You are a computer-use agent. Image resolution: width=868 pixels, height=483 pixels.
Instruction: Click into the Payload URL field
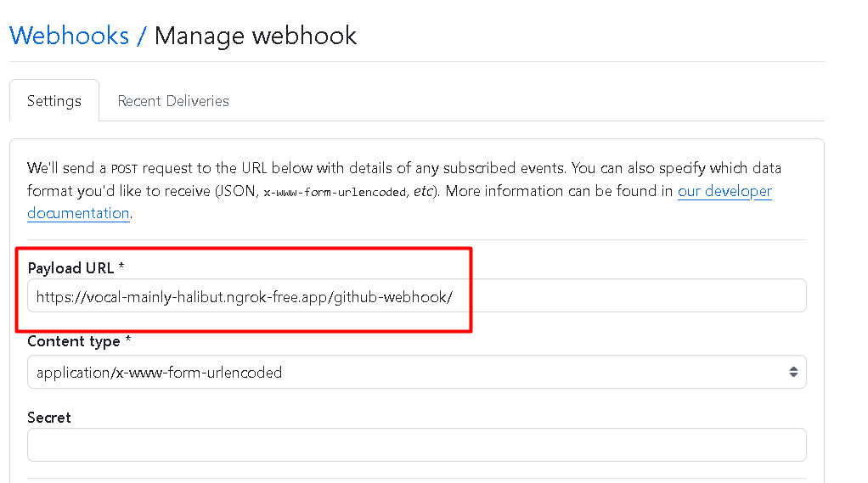point(628,296)
